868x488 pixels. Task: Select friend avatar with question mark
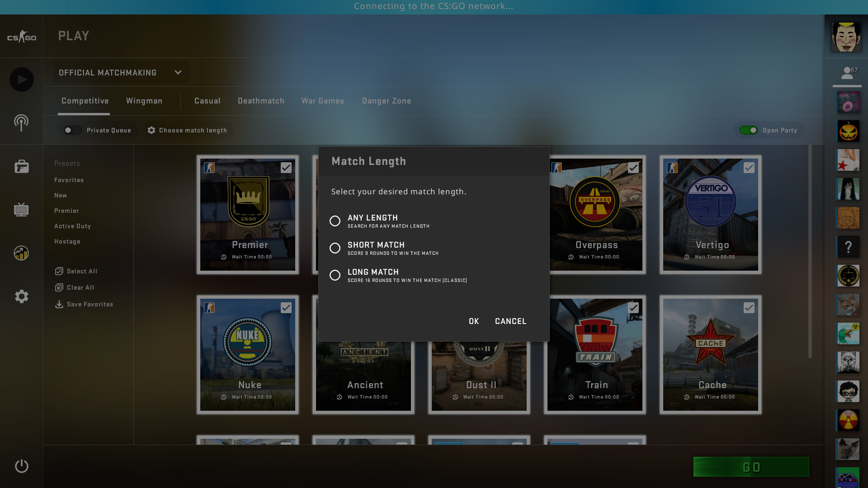point(848,247)
